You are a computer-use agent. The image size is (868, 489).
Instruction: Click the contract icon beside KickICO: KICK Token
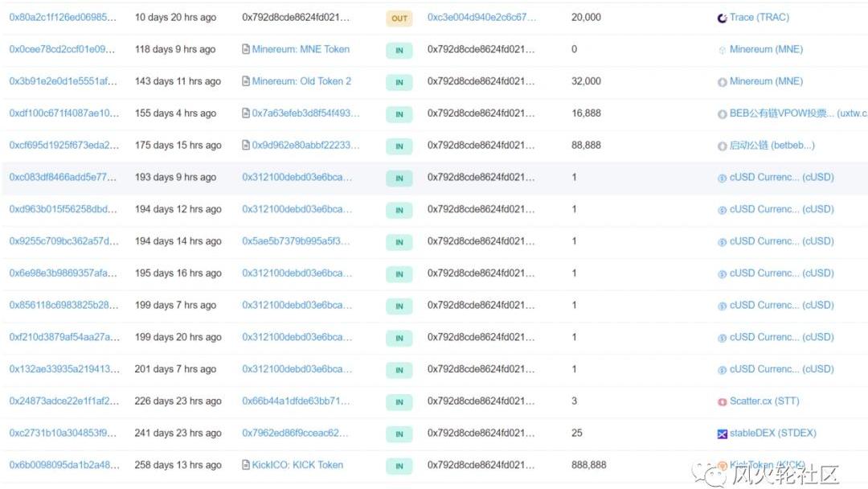click(x=246, y=465)
